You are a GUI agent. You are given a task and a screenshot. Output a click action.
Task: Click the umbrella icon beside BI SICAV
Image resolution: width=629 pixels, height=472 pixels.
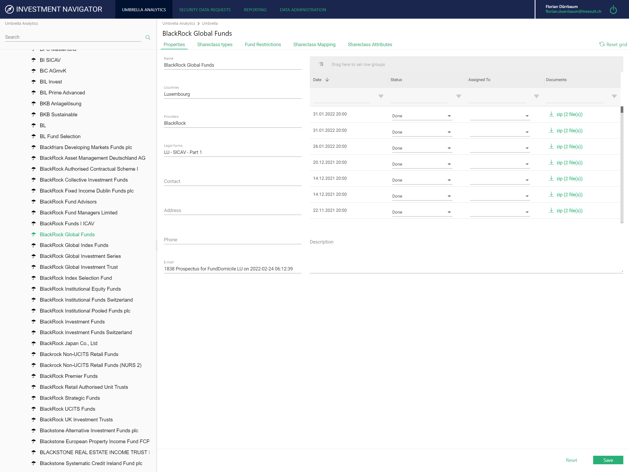pyautogui.click(x=34, y=60)
